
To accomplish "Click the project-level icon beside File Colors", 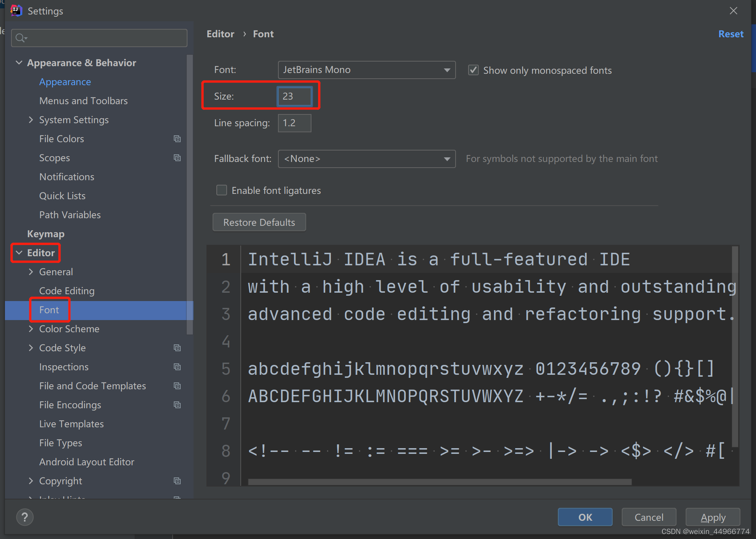I will pos(177,139).
